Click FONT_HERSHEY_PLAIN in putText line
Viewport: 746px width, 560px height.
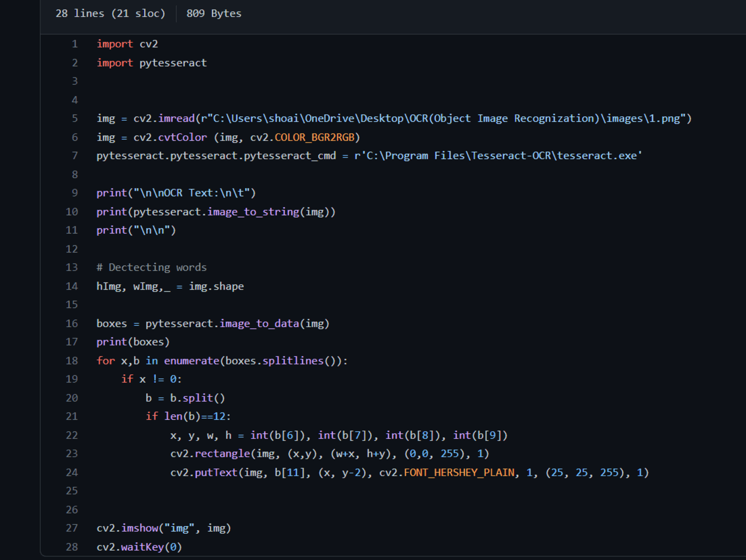click(x=459, y=473)
